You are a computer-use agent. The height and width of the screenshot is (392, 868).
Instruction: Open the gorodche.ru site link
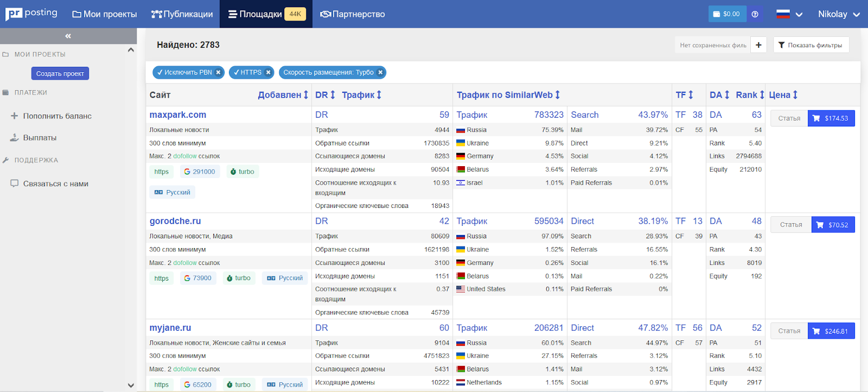pos(175,221)
